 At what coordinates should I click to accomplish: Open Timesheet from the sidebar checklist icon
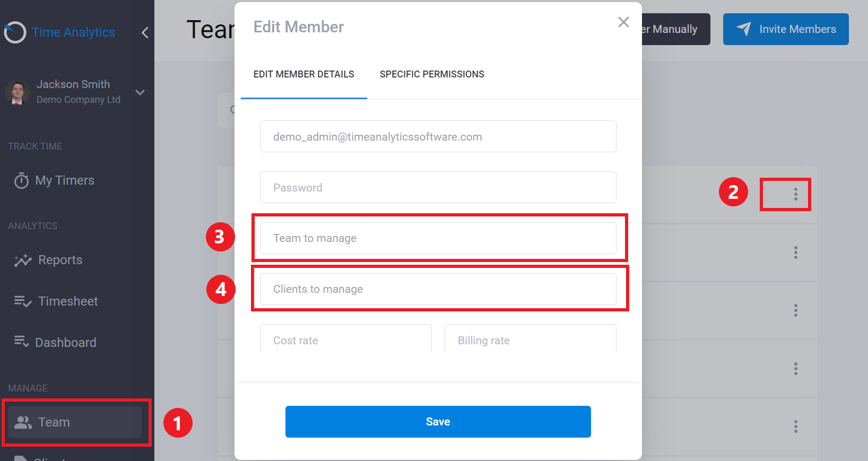click(23, 301)
